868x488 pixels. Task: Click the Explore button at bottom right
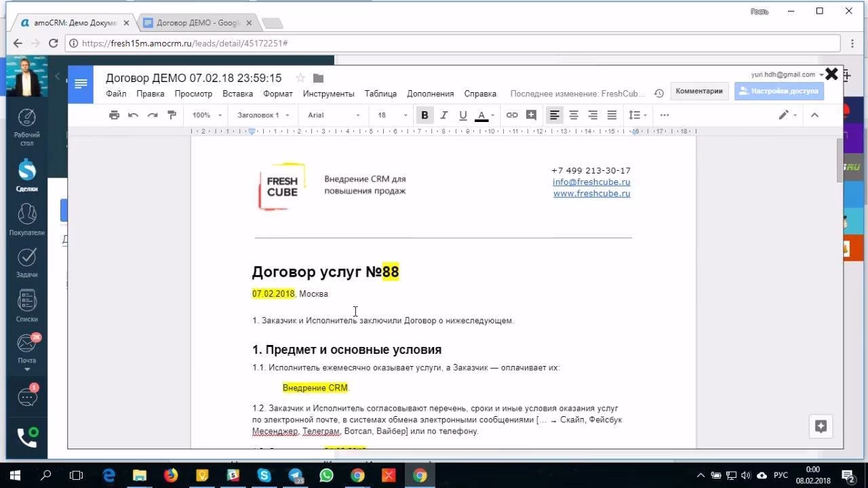821,426
